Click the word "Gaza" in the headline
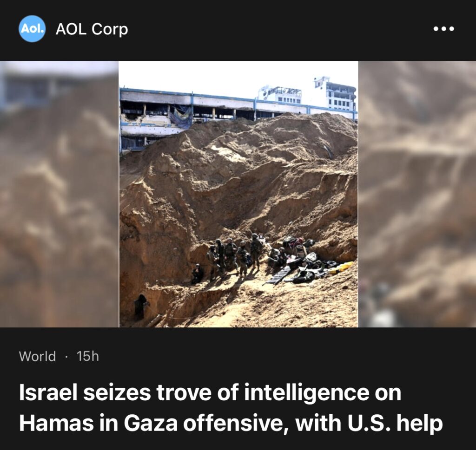This screenshot has width=476, height=450. [151, 423]
